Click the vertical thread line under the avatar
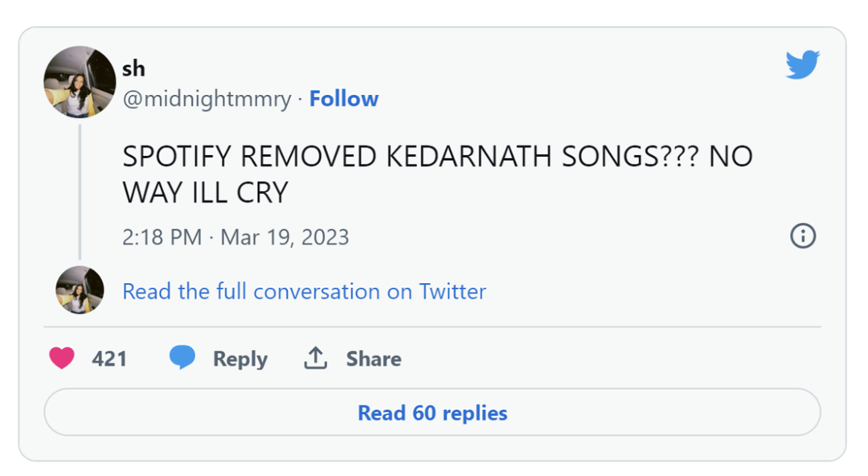The image size is (868, 476). [80, 191]
